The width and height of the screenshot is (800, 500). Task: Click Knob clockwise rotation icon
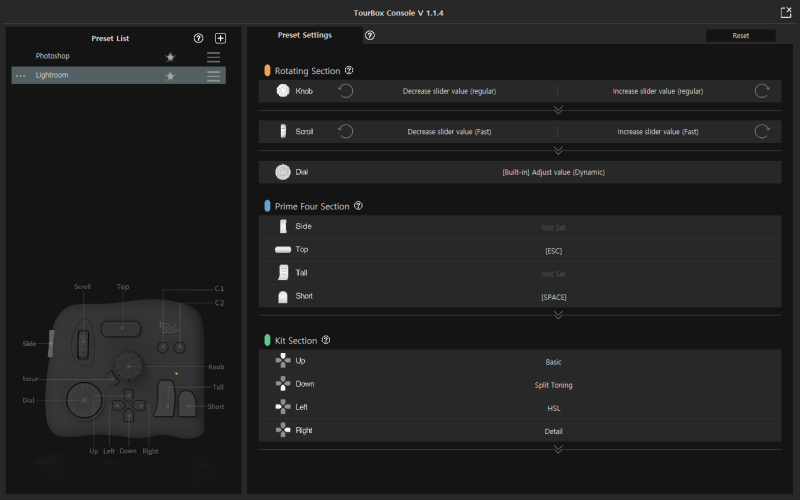point(762,91)
